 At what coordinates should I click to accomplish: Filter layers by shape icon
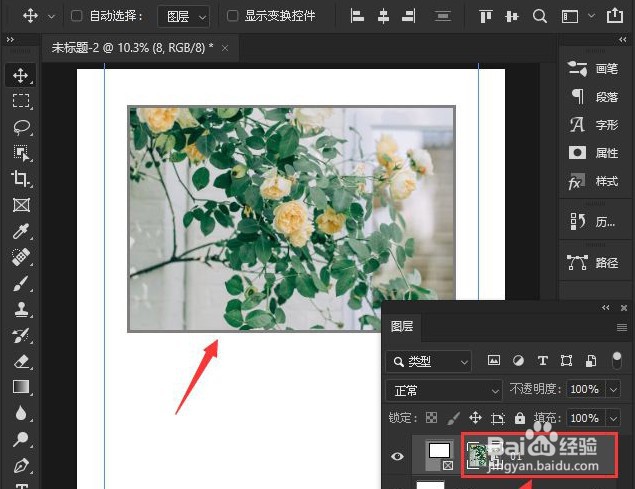click(567, 360)
